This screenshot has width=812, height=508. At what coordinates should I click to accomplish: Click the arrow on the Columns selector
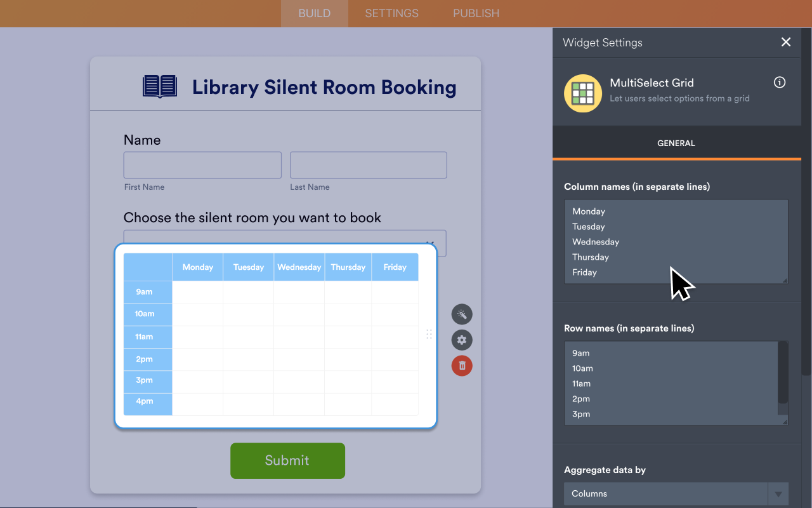click(778, 493)
